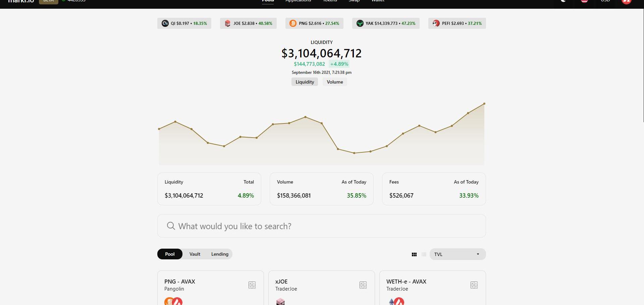Image resolution: width=644 pixels, height=305 pixels.
Task: Select the Pool filter tab
Action: (x=170, y=254)
